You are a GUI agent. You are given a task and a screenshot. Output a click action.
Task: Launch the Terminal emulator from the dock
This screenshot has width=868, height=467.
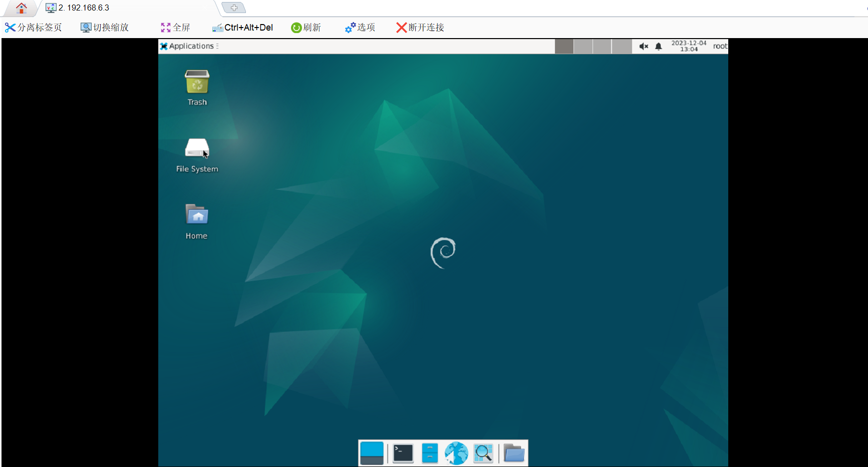coord(403,453)
